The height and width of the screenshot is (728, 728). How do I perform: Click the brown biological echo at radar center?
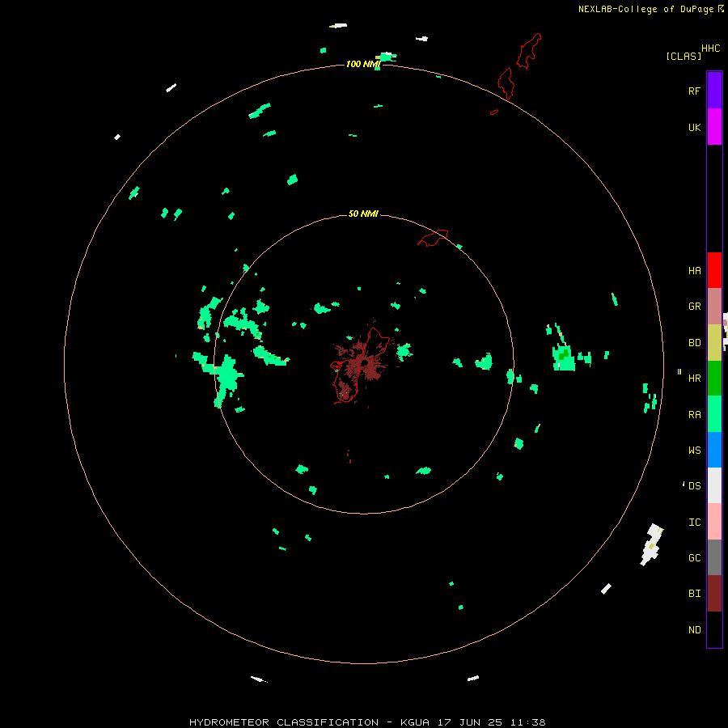pyautogui.click(x=363, y=363)
